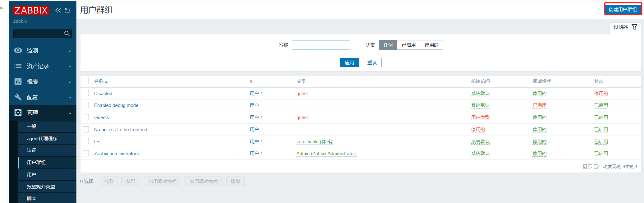Open the Zabbix administrators group link
This screenshot has width=644, height=203.
tap(116, 154)
